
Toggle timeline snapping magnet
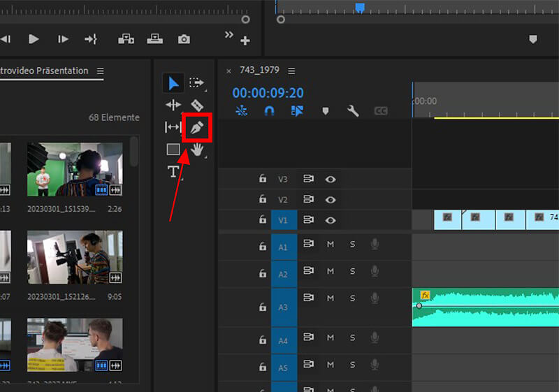[269, 110]
